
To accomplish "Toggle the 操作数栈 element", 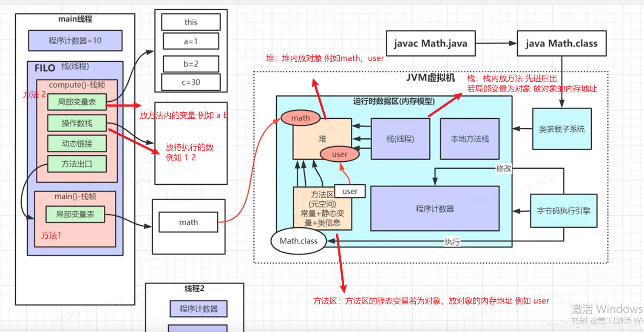I will [77, 123].
